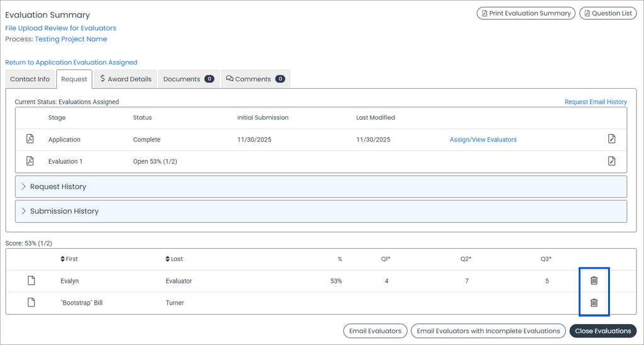Click the Last Modified column header

click(375, 118)
